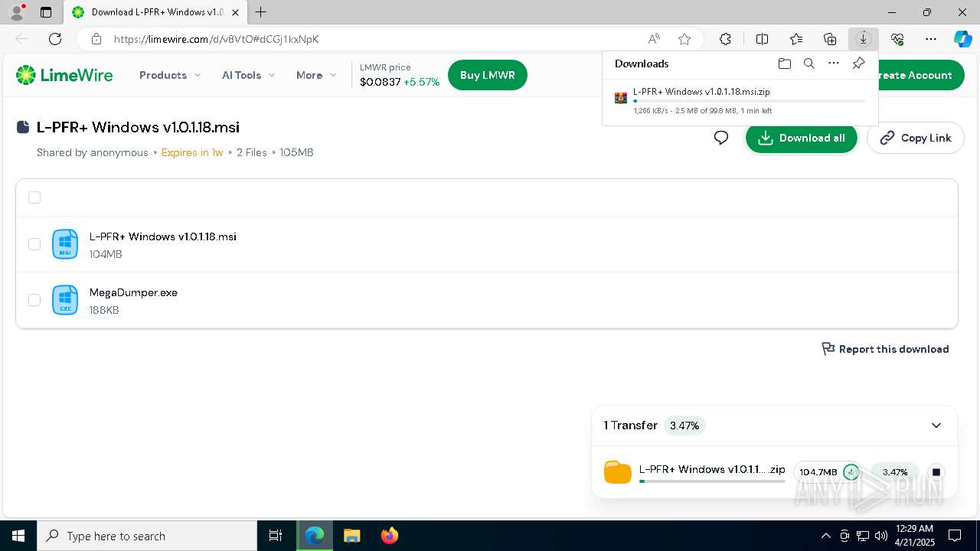The height and width of the screenshot is (551, 980).
Task: Check the L-PFR+ Windows v1.0.1.18.msi checkbox
Action: [x=34, y=244]
